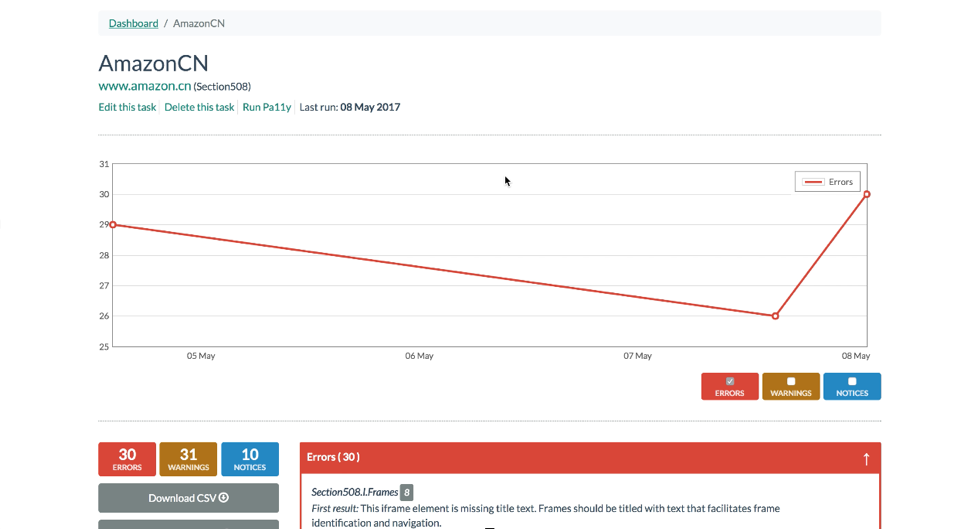Select the 30 errors data point on the graph
This screenshot has width=975, height=529.
tap(867, 194)
